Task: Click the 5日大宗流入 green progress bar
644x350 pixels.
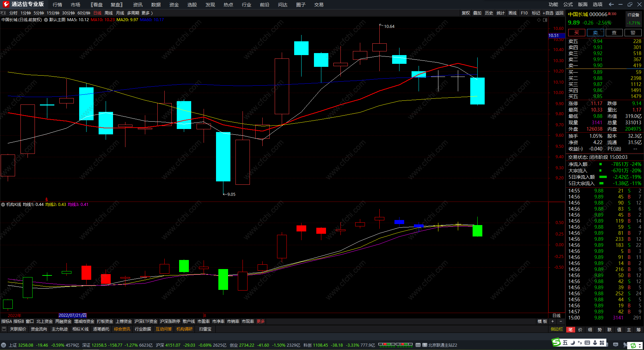Action: click(601, 183)
